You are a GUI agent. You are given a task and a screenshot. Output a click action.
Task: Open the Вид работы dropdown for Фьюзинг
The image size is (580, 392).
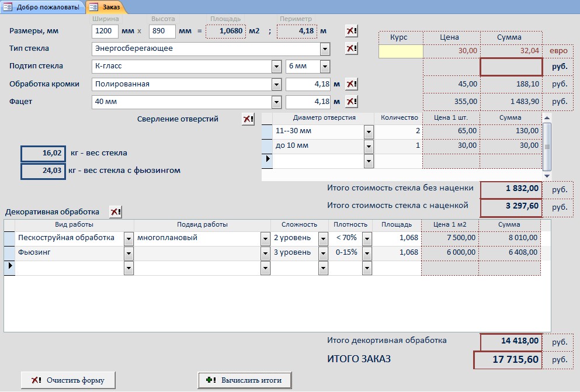128,254
